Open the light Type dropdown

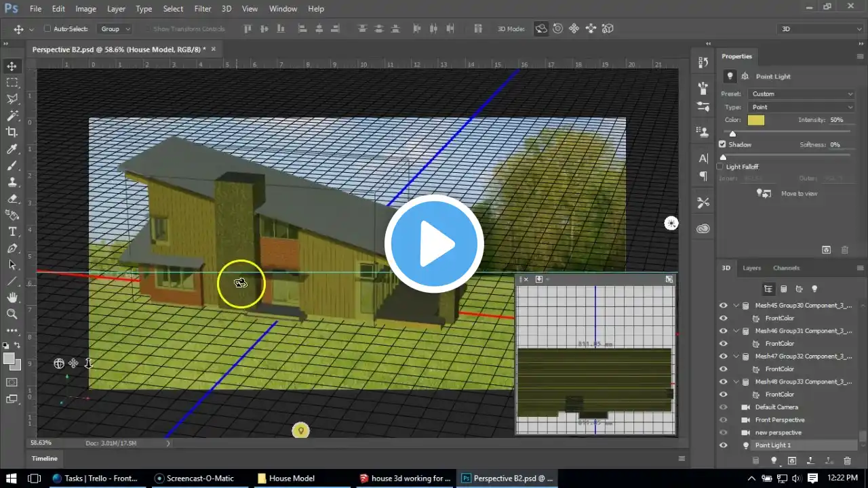click(802, 107)
